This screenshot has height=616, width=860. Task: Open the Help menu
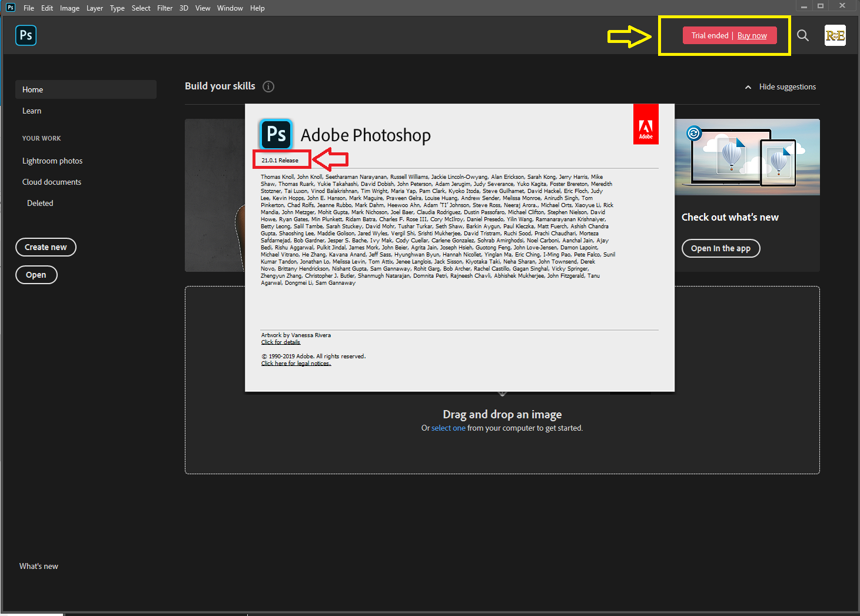(x=257, y=8)
